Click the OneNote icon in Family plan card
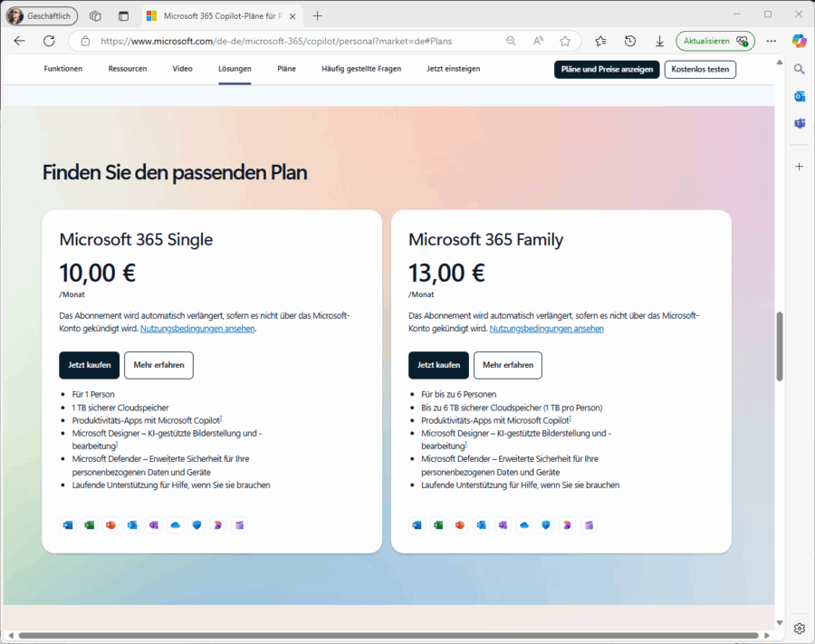Viewport: 815px width, 644px height. pos(503,525)
